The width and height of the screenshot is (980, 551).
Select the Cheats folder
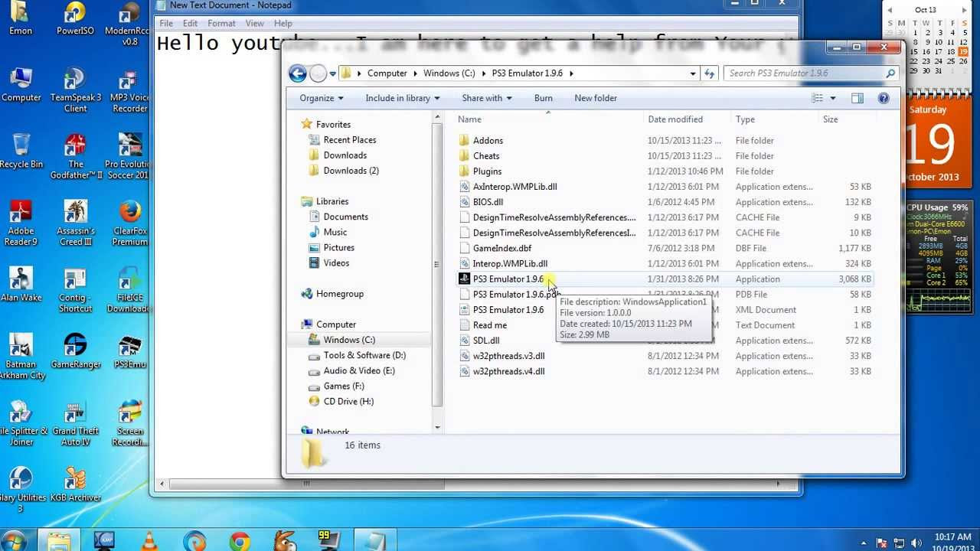(486, 156)
